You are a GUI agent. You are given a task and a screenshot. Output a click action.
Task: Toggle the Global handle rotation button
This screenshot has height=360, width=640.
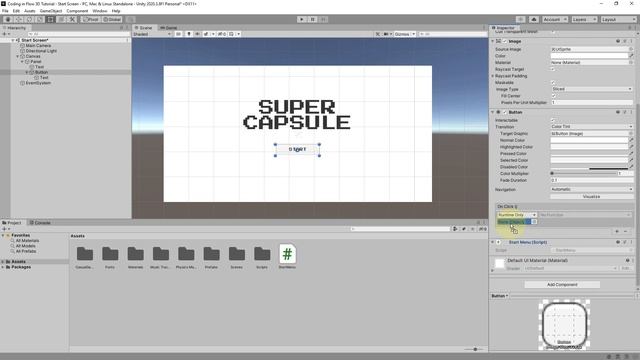[x=112, y=19]
